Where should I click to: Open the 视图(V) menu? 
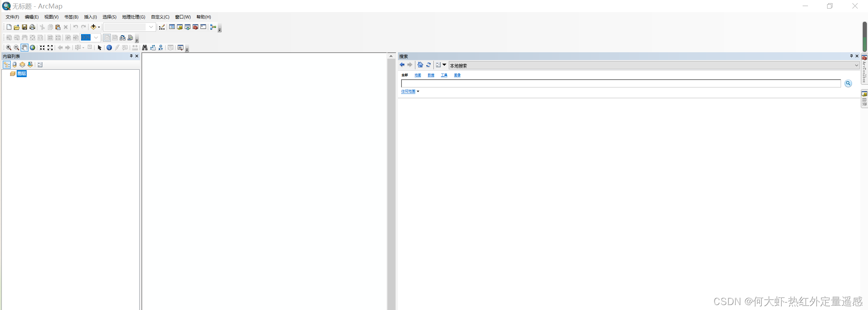(x=52, y=17)
